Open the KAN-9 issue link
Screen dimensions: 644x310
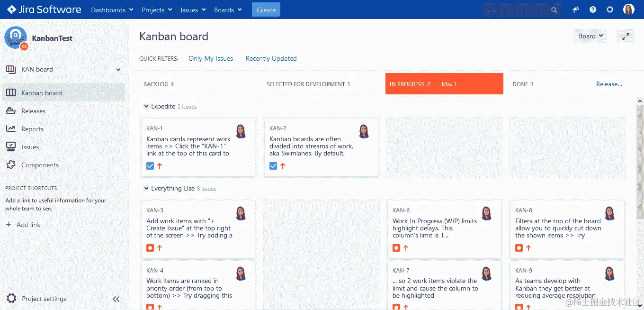pyautogui.click(x=524, y=271)
